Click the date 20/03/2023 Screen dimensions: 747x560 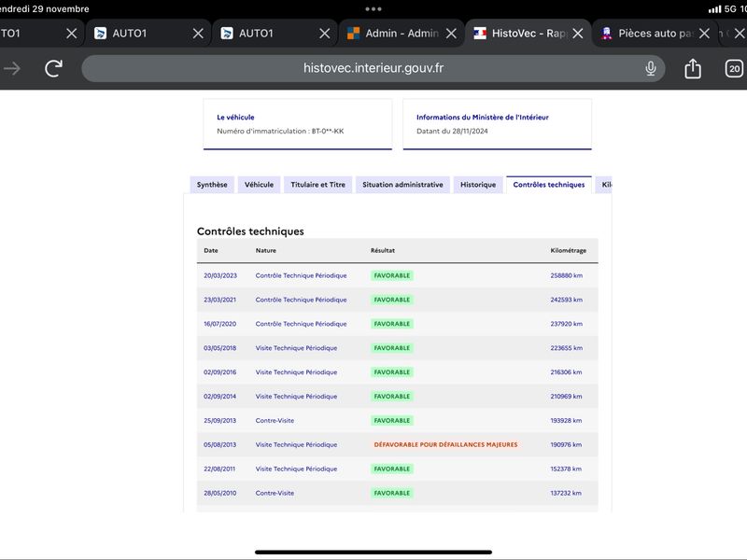(220, 275)
